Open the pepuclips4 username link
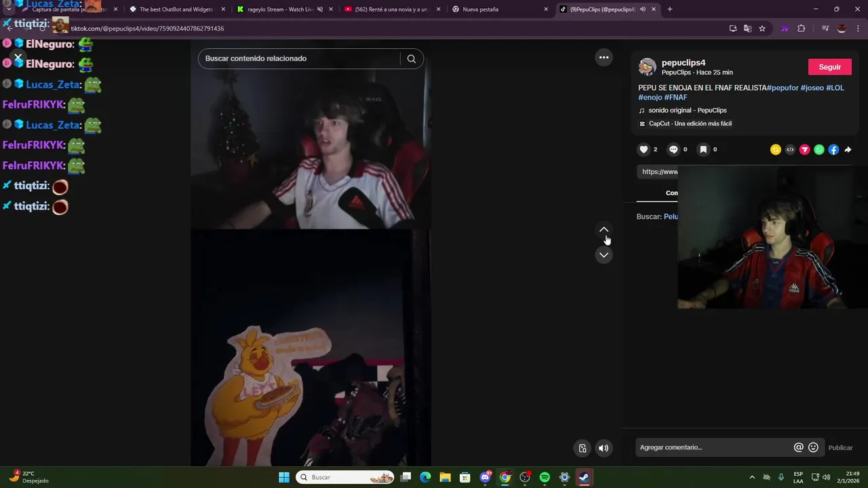 pos(684,62)
